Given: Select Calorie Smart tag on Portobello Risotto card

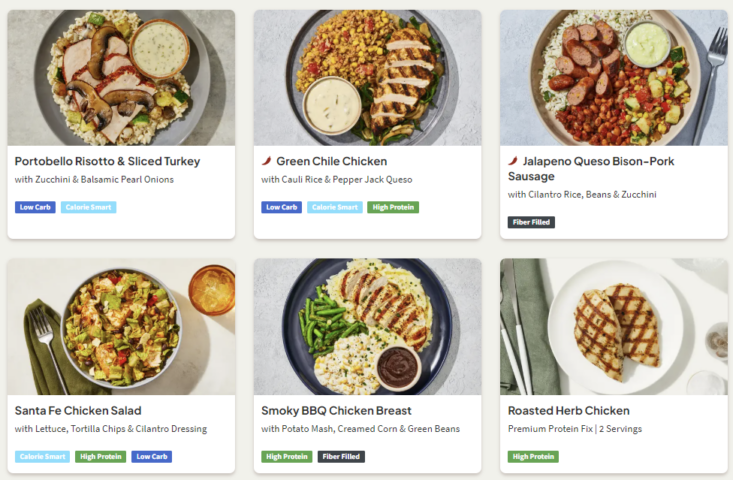Looking at the screenshot, I should click(x=88, y=208).
